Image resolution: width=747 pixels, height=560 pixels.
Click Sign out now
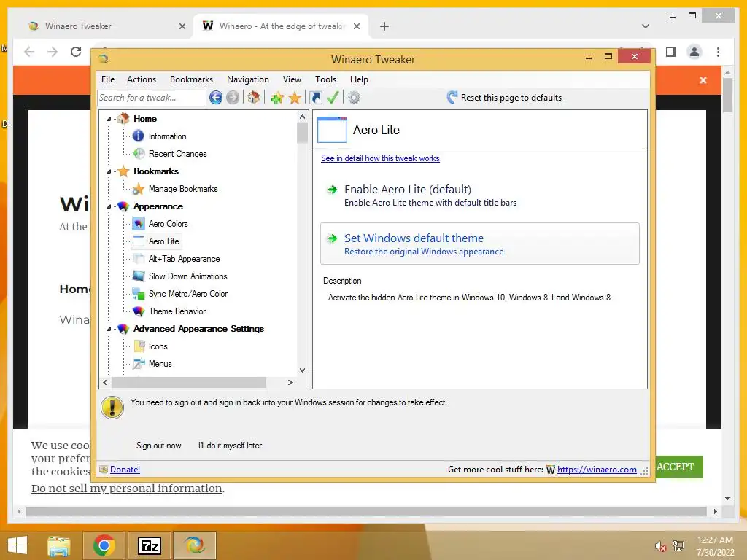158,446
